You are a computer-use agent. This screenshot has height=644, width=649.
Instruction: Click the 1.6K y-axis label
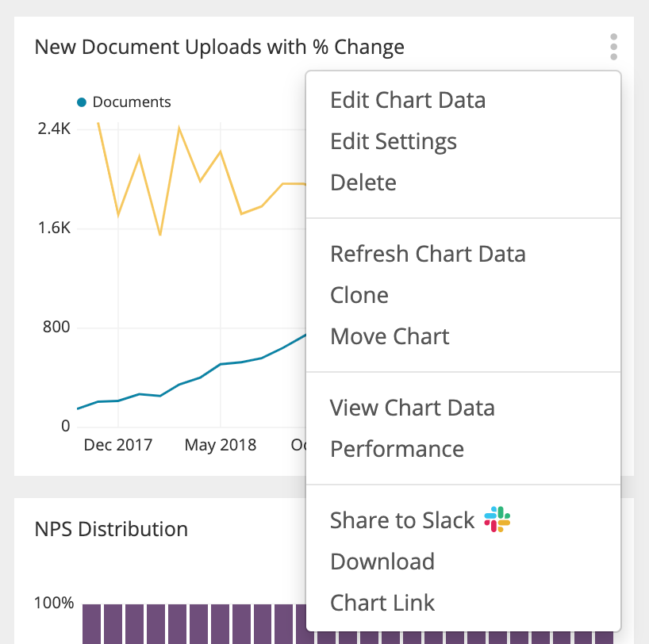(54, 228)
